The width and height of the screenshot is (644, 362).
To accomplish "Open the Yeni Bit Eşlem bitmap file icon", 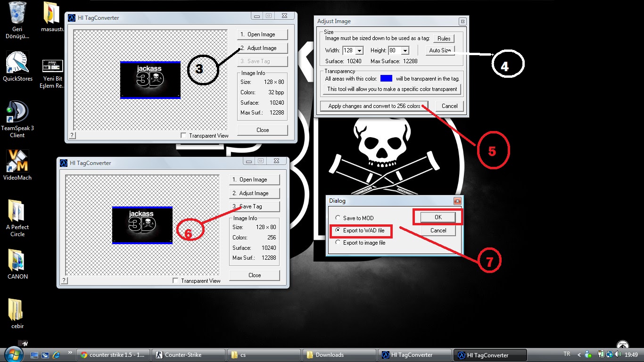I will pos(53,74).
